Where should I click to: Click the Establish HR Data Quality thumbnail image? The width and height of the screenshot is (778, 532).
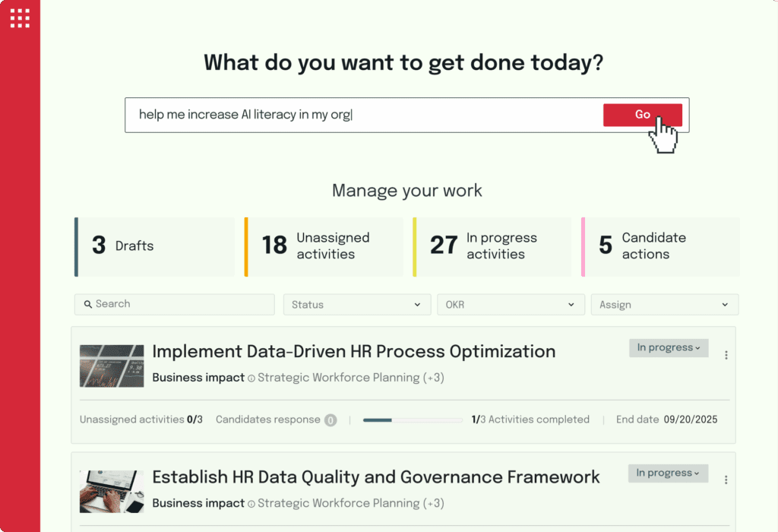(x=112, y=491)
